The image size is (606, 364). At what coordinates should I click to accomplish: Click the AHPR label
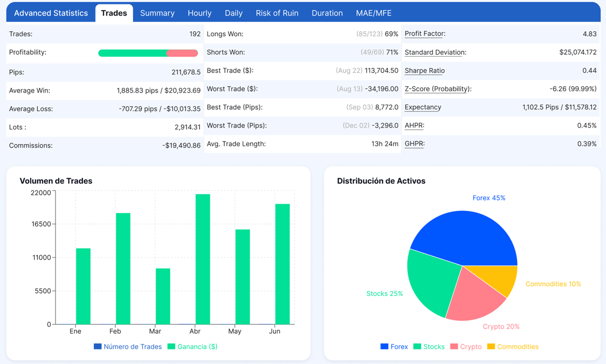[x=414, y=125]
